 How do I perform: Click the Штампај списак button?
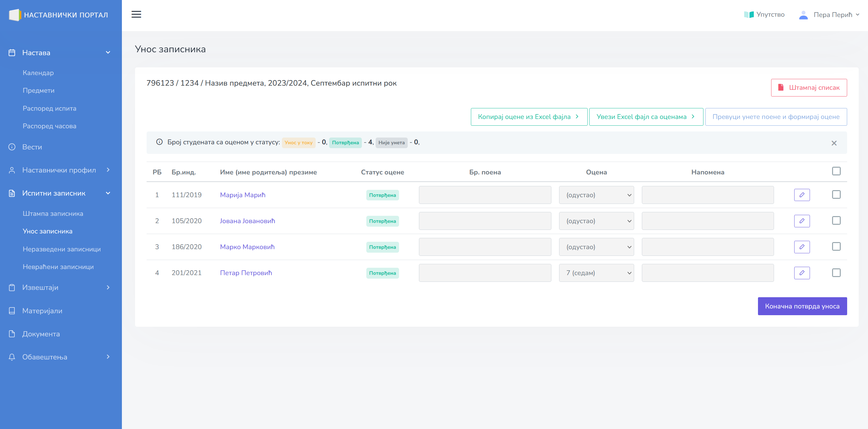tap(808, 88)
